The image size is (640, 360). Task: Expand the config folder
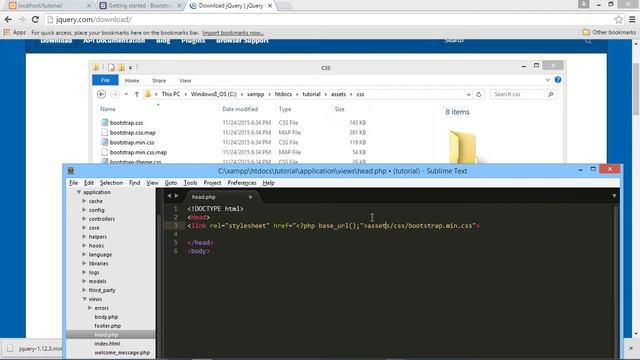pos(84,210)
